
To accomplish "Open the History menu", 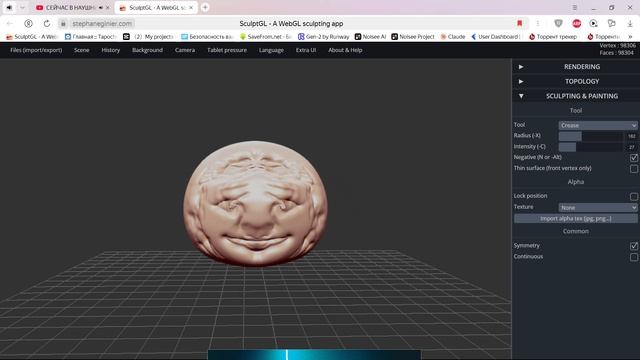I will coord(111,50).
